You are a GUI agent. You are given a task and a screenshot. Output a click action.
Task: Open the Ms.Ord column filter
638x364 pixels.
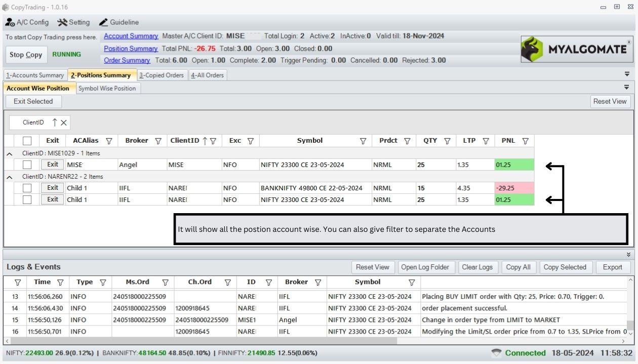(165, 282)
